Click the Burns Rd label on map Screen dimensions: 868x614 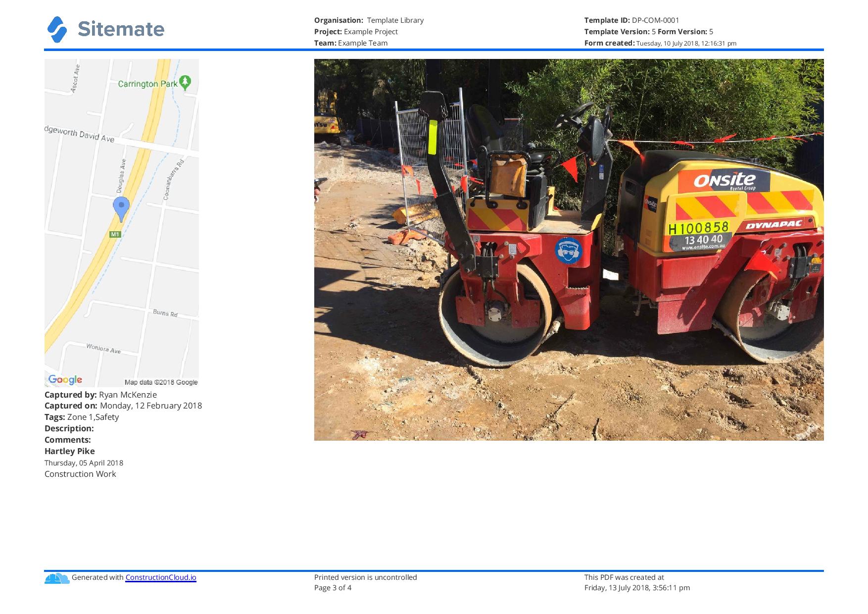(165, 313)
